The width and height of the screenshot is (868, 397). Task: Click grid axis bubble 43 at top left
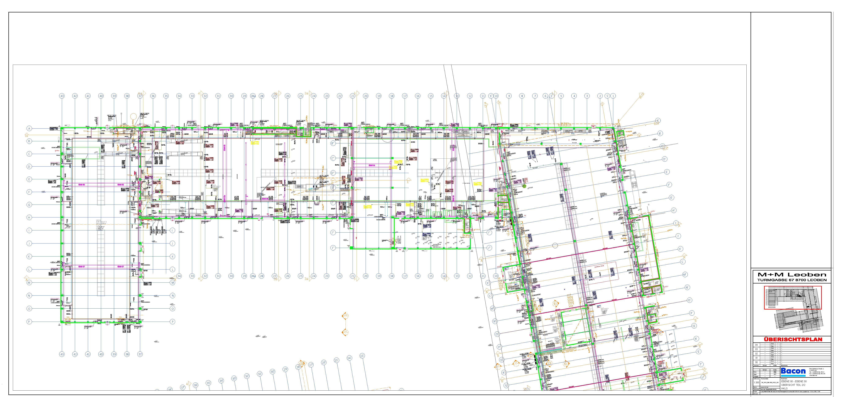coord(62,96)
